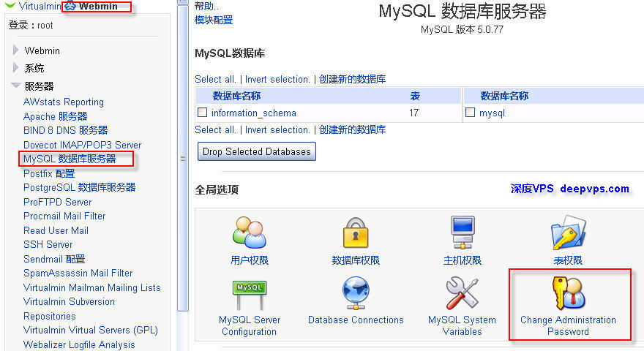
Task: Open Virtualmin Mailman Mailing Lists
Action: pyautogui.click(x=92, y=287)
